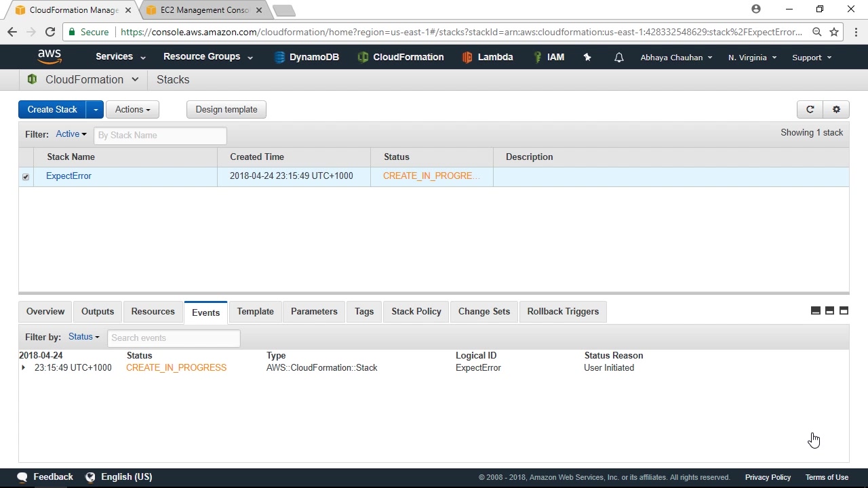Reload the browser page

click(x=50, y=32)
